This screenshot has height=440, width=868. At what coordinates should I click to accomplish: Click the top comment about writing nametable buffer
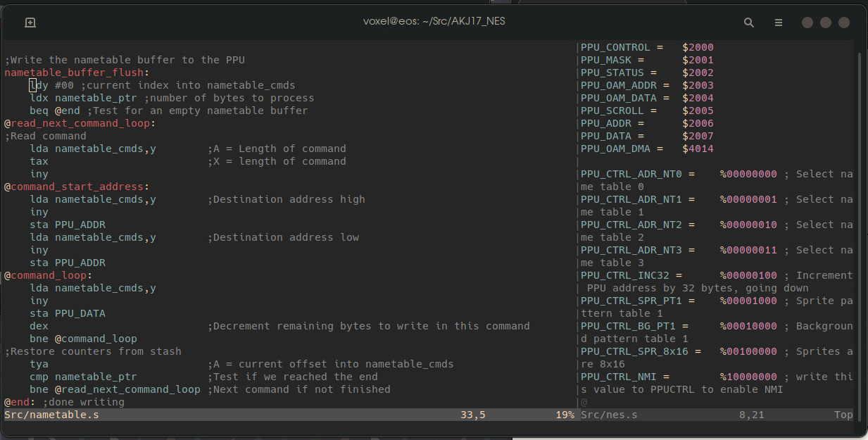coord(125,60)
